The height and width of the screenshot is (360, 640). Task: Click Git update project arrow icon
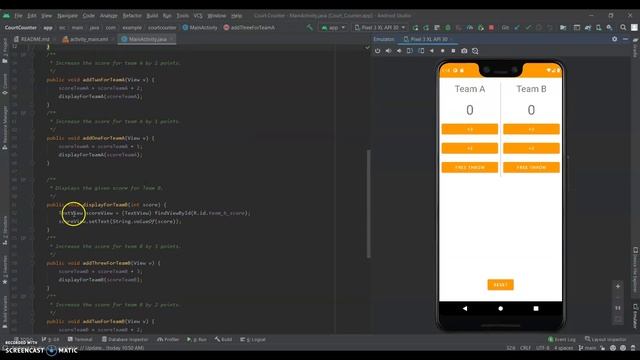coord(517,28)
